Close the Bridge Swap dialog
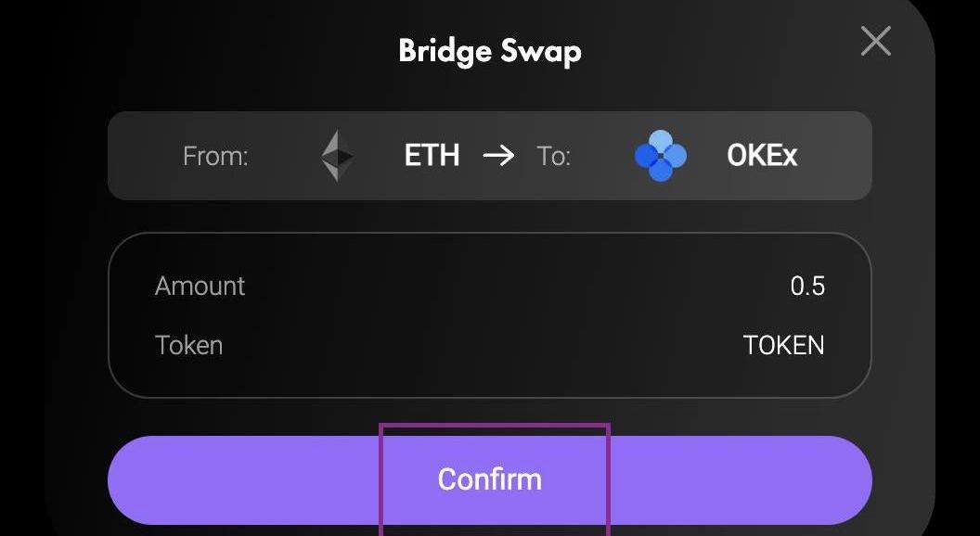The height and width of the screenshot is (536, 980). [875, 42]
